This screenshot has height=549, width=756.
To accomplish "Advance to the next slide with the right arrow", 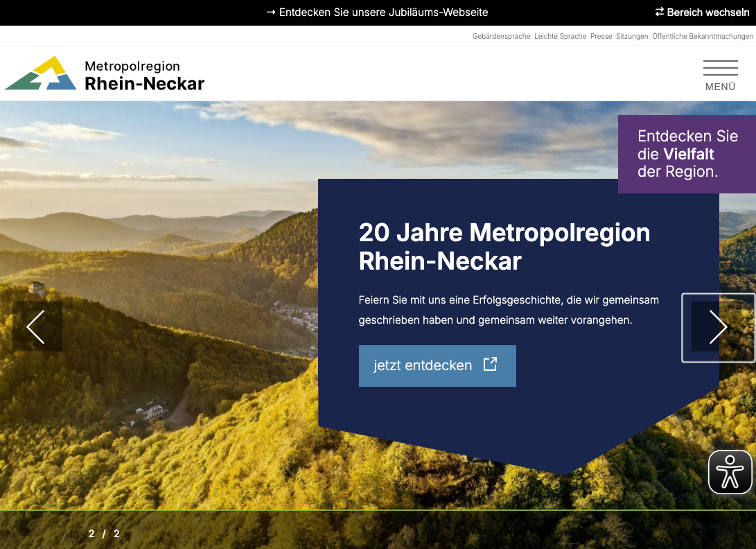I will (718, 327).
